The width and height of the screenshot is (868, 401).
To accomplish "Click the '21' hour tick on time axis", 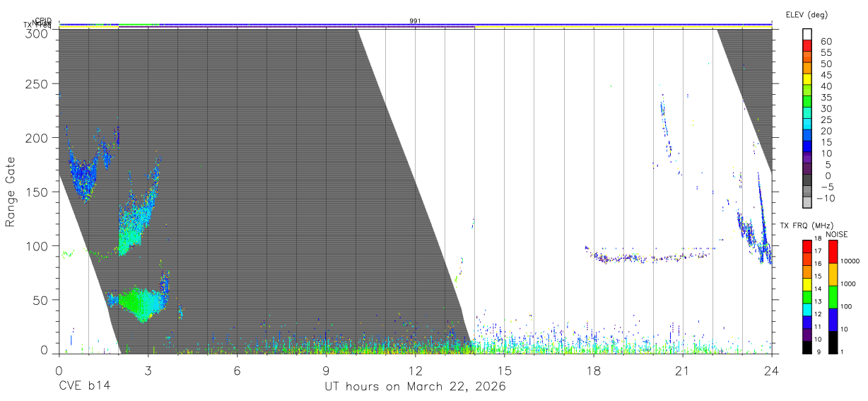I will [x=682, y=370].
